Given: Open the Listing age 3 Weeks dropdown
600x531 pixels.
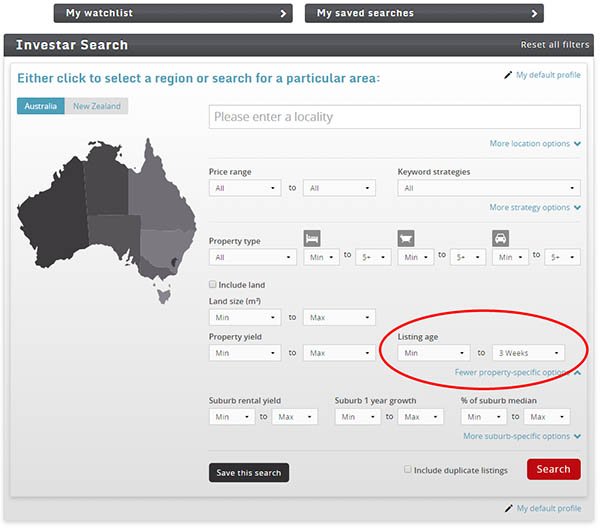Looking at the screenshot, I should tap(528, 353).
